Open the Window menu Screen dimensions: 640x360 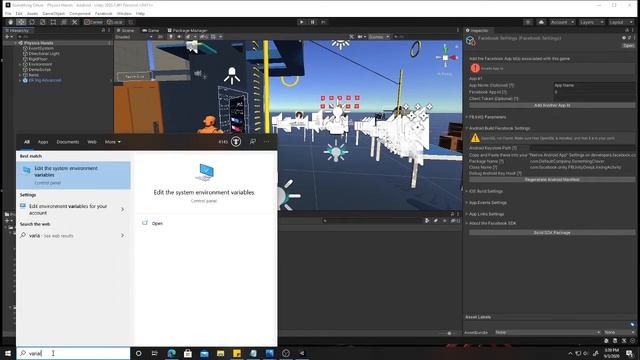coord(124,13)
